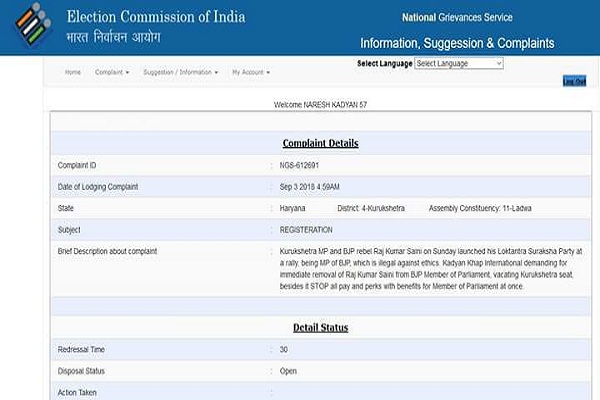This screenshot has height=400, width=600.
Task: Click the Haryana state value
Action: tap(292, 208)
